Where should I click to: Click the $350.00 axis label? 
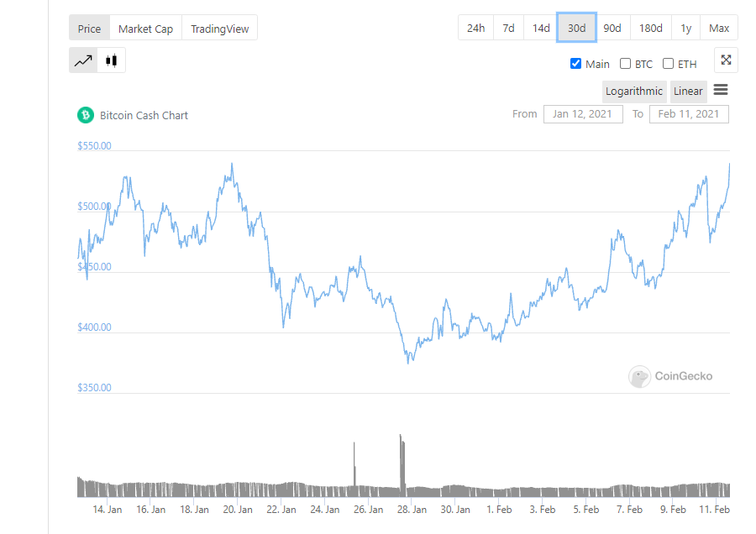click(x=94, y=388)
